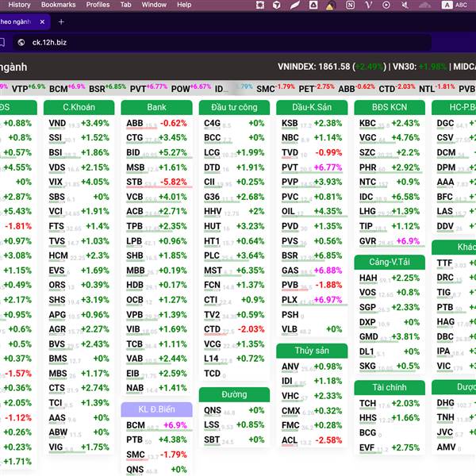Image resolution: width=476 pixels, height=476 pixels.
Task: Select MST +6.35% stock row
Action: [x=234, y=271]
